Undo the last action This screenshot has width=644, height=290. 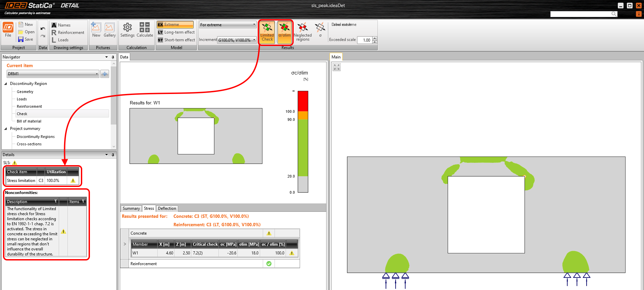click(x=43, y=29)
